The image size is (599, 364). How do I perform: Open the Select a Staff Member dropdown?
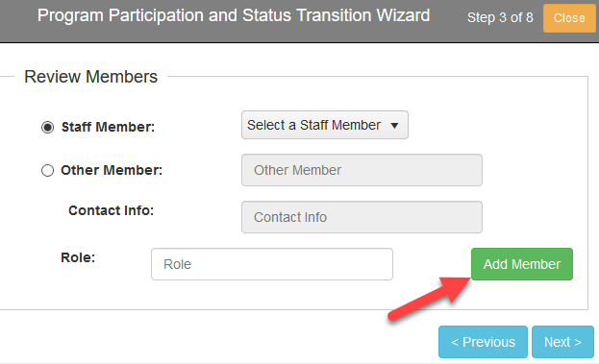325,125
